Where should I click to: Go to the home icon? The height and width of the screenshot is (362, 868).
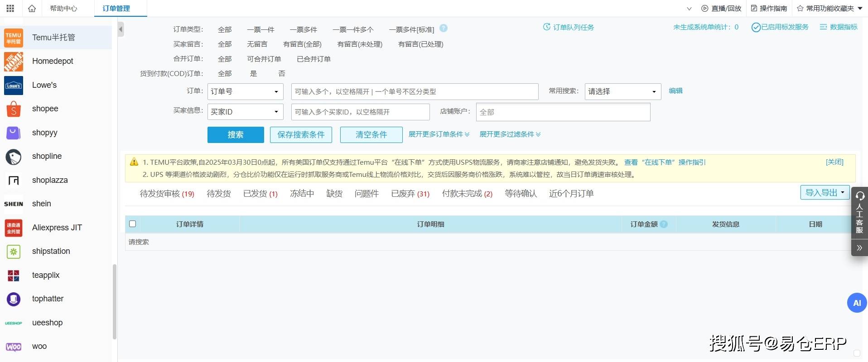tap(32, 8)
